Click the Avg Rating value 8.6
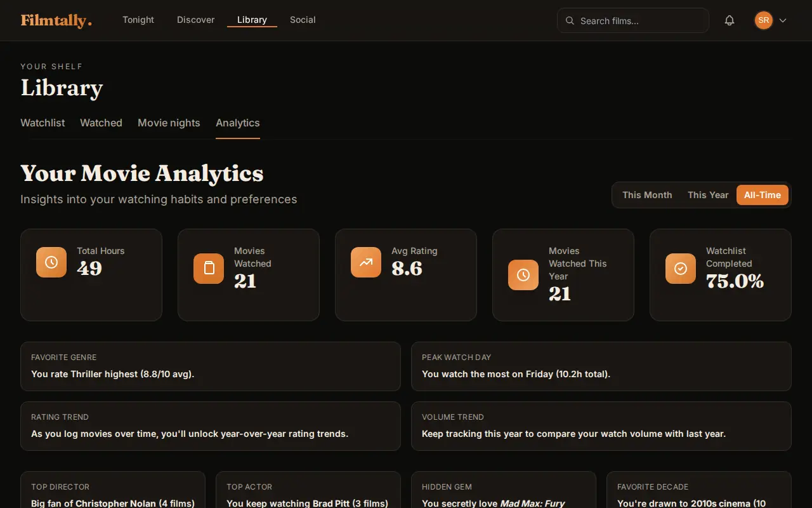Image resolution: width=812 pixels, height=508 pixels. click(x=407, y=269)
